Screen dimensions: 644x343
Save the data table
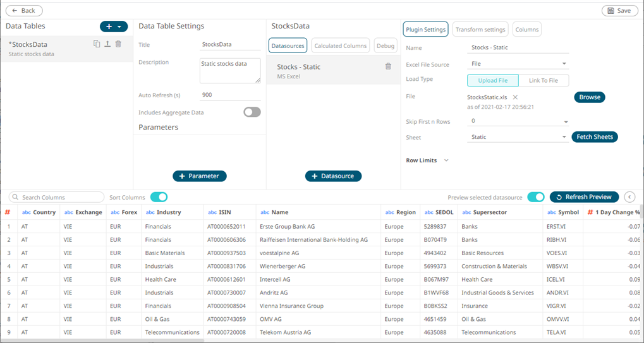click(619, 11)
